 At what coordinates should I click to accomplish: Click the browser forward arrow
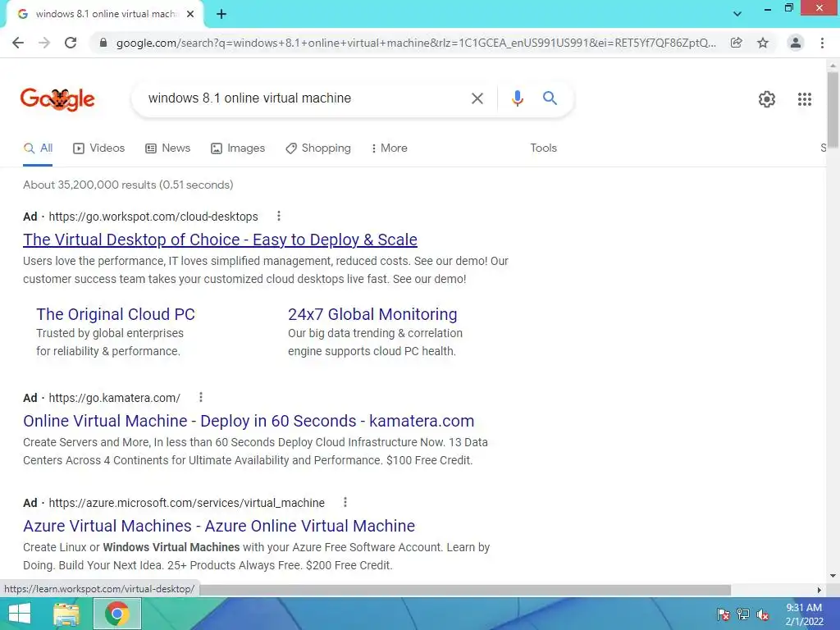44,43
